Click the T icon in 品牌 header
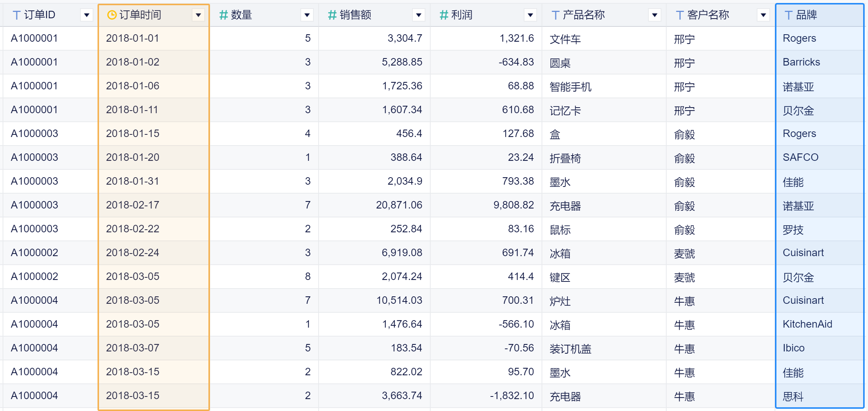Screen dimensions: 868x411 click(788, 15)
